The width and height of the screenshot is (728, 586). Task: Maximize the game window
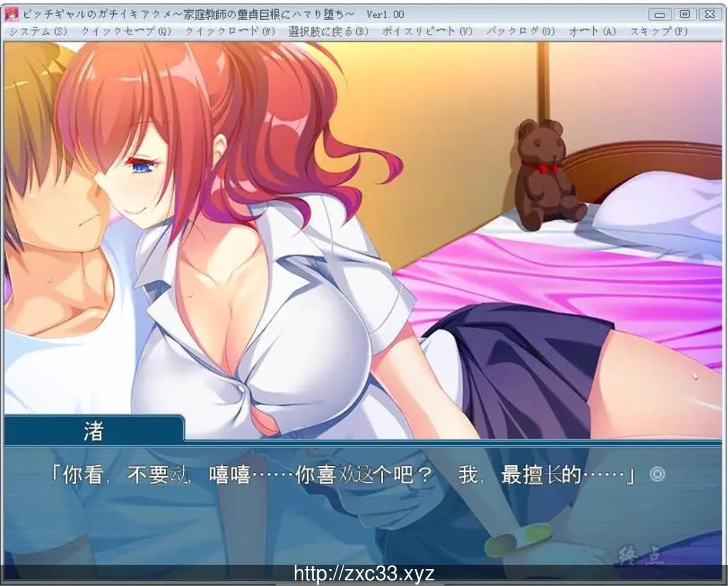tap(685, 14)
